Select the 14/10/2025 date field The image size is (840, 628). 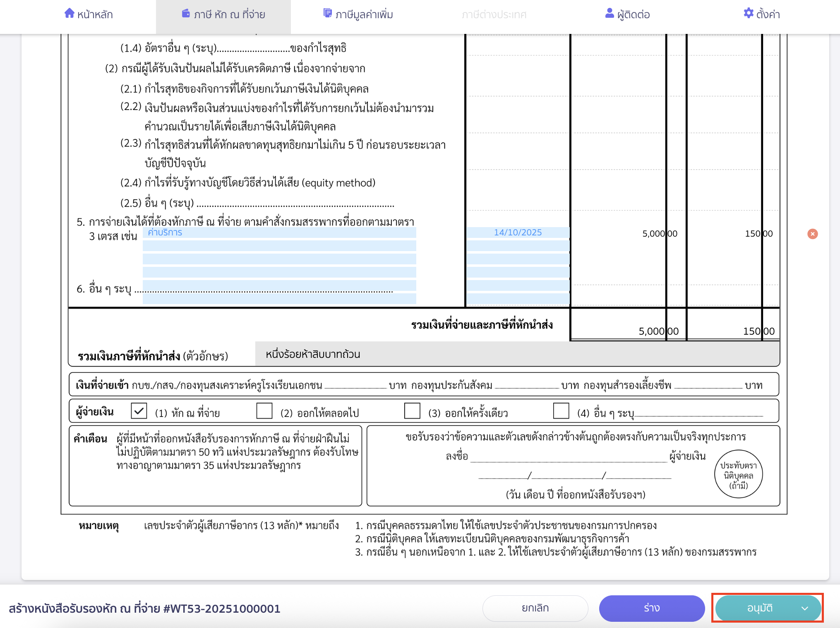click(517, 233)
